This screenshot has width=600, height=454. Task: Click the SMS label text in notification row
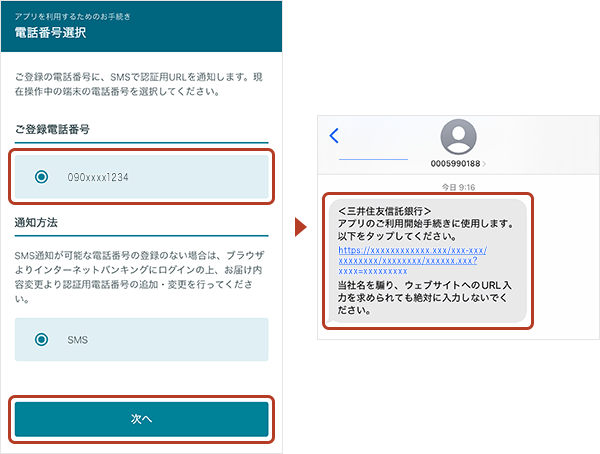point(77,340)
